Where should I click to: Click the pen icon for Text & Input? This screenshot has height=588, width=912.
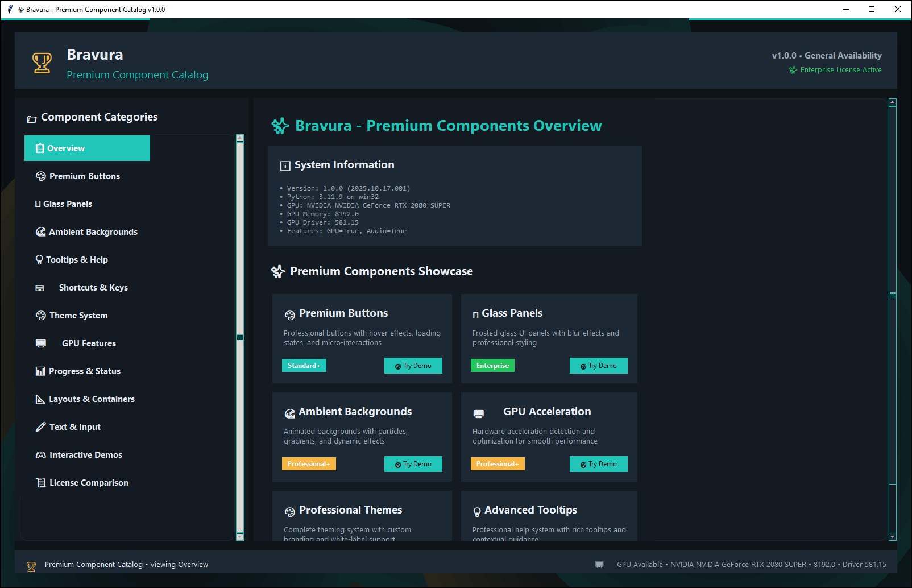pyautogui.click(x=40, y=426)
